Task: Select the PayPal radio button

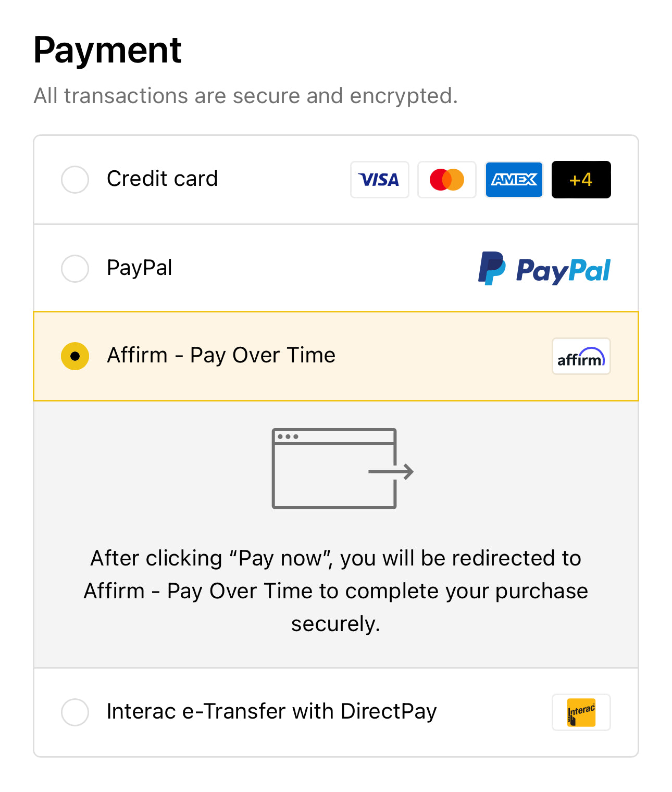Action: click(x=75, y=269)
